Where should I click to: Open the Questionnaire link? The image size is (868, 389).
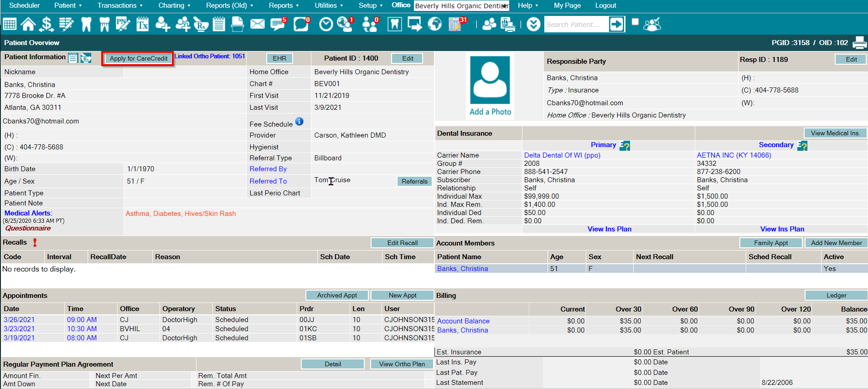(28, 228)
